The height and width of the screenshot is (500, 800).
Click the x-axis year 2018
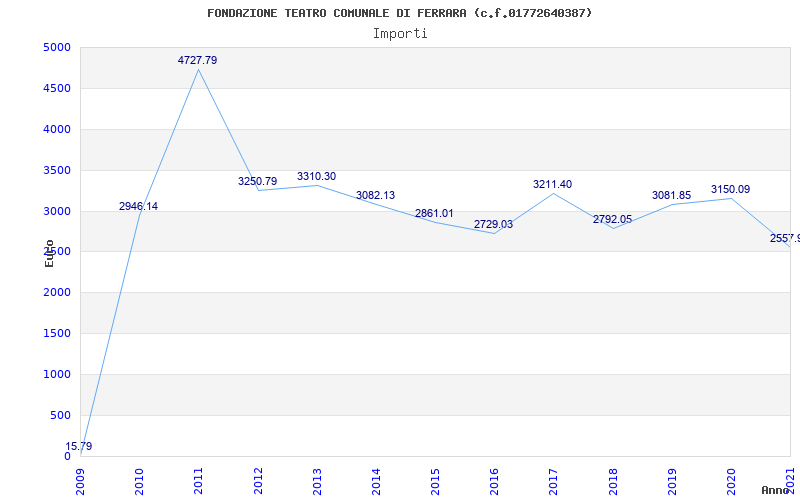613,481
